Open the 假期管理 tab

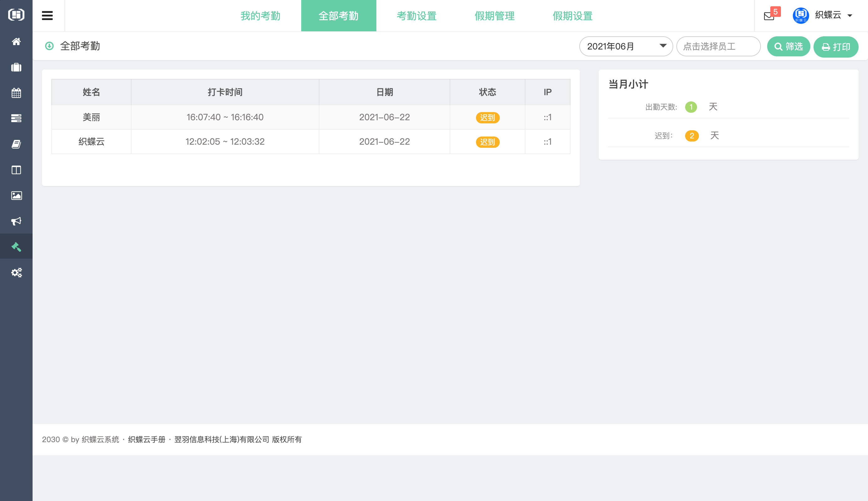[494, 16]
